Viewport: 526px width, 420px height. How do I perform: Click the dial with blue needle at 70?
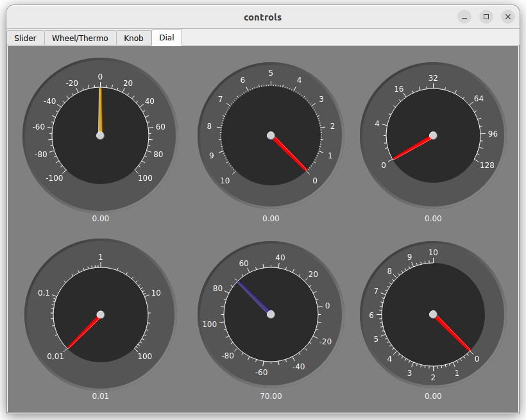pyautogui.click(x=271, y=314)
